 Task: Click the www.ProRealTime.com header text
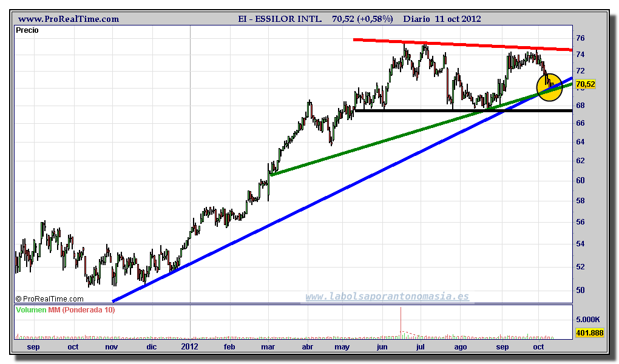(x=69, y=19)
